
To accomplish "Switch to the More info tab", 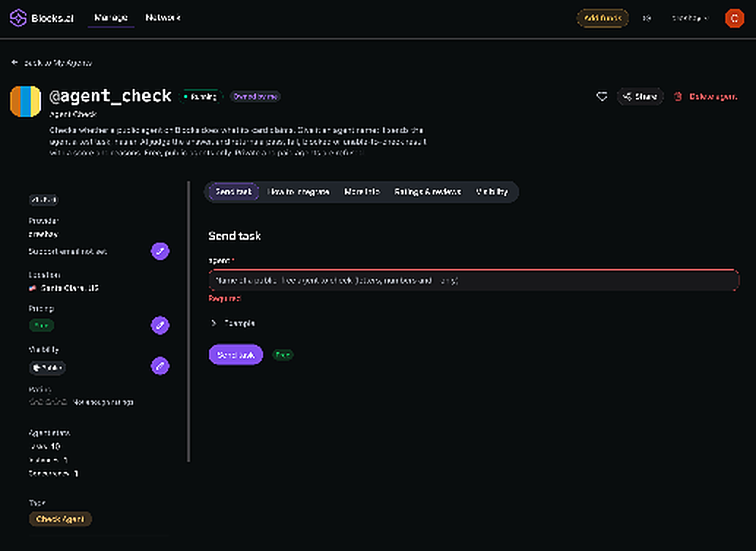I will [x=362, y=192].
